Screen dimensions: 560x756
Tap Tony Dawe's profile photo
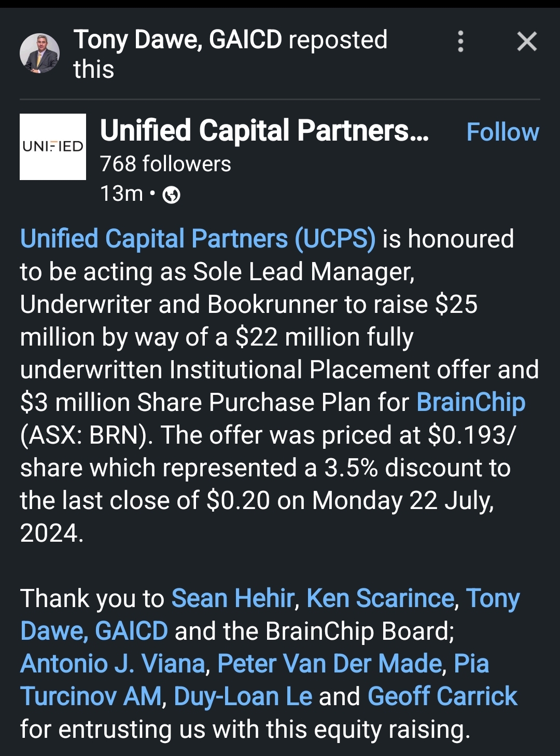[39, 53]
